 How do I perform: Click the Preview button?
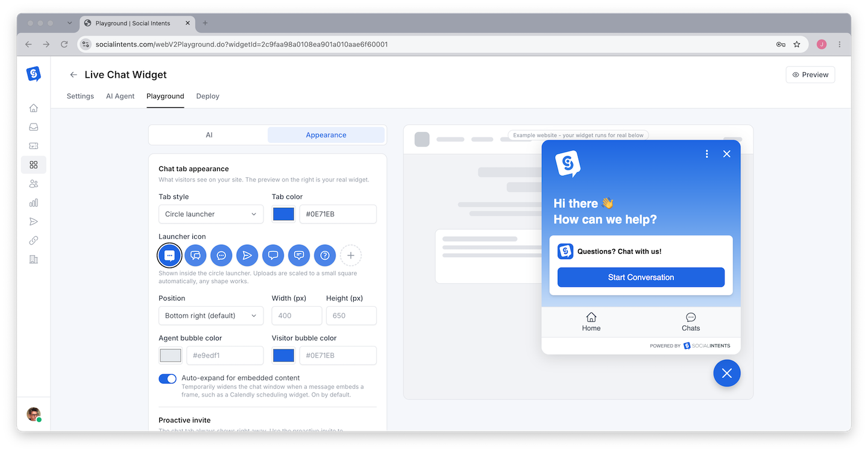810,75
